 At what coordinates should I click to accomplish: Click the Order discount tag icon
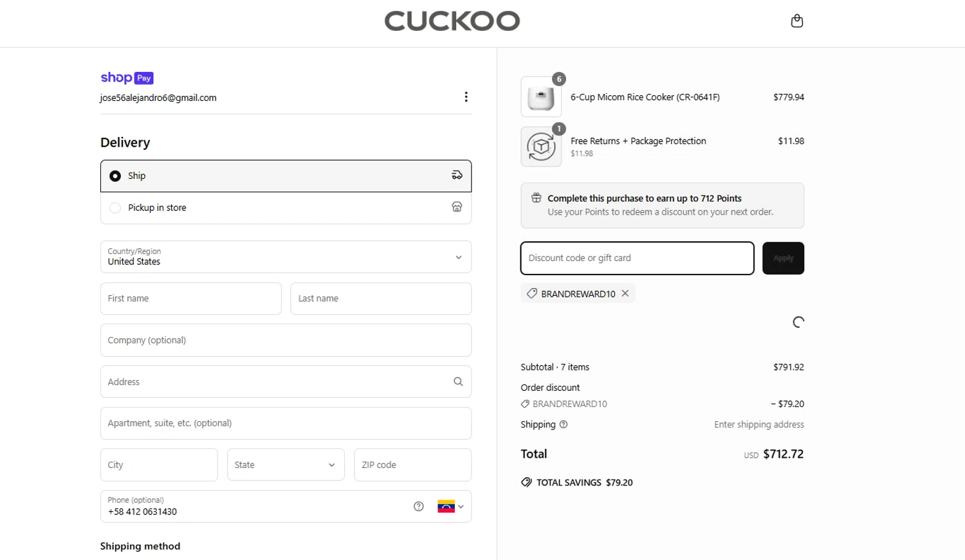click(525, 404)
